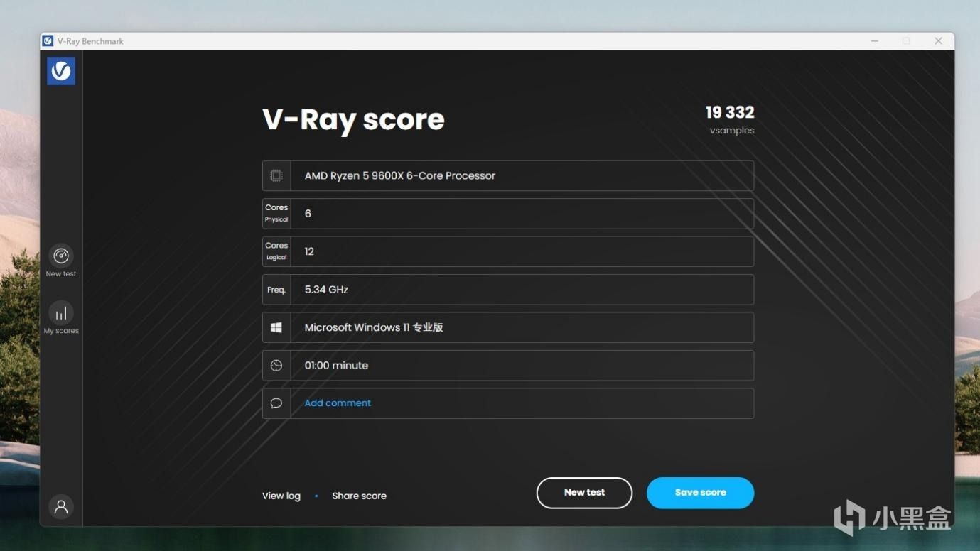The height and width of the screenshot is (551, 980).
Task: Click the Cores Physical label
Action: tap(276, 213)
